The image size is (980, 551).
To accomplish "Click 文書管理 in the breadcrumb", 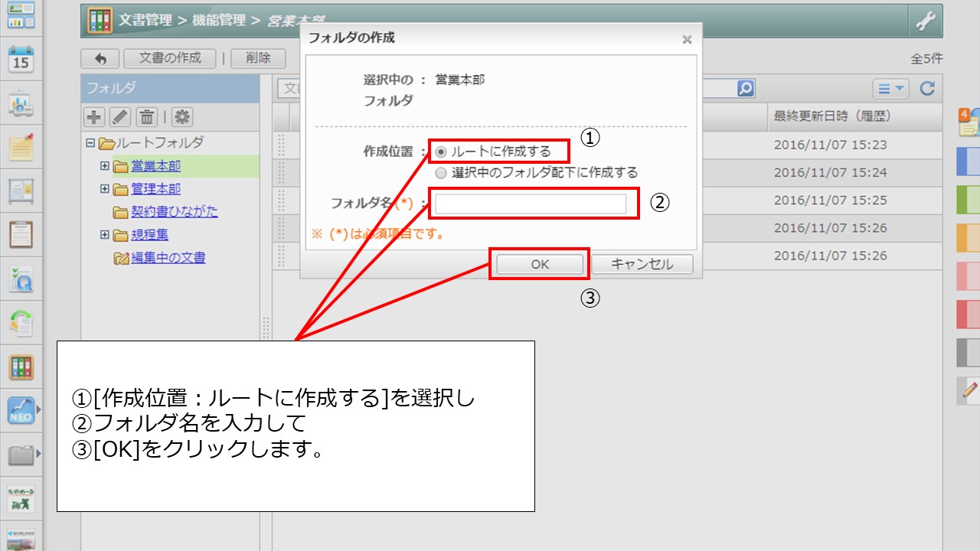I will tap(145, 21).
